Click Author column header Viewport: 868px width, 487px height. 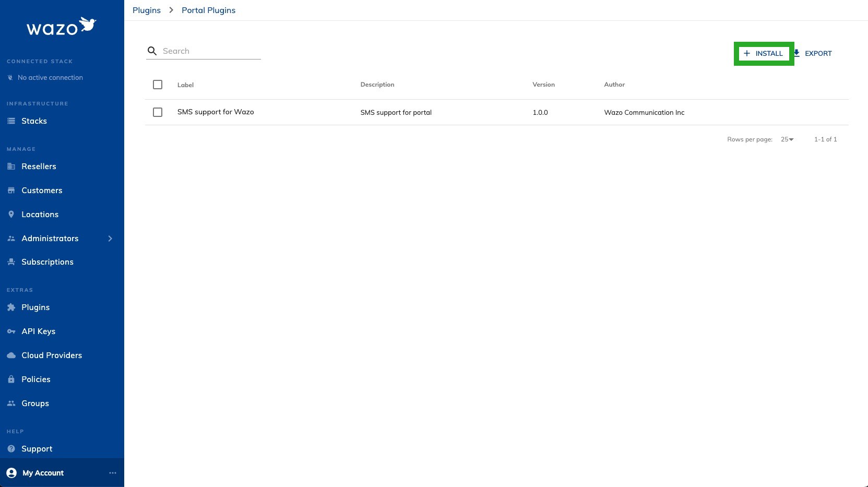614,85
